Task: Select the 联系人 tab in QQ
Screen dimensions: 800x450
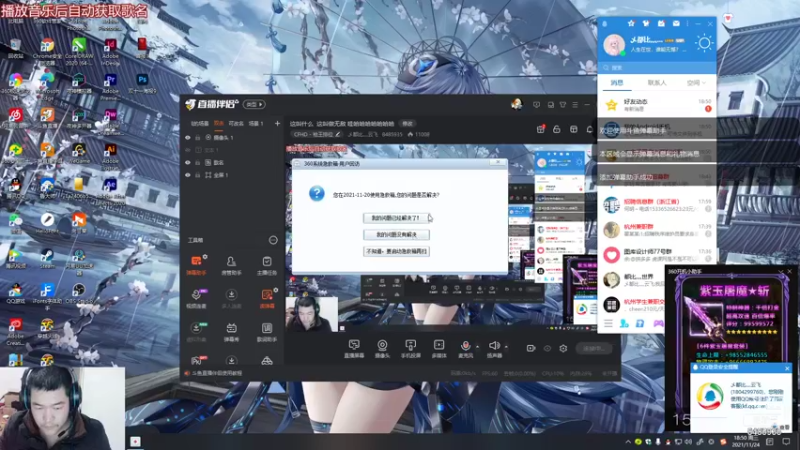Action: pyautogui.click(x=657, y=83)
